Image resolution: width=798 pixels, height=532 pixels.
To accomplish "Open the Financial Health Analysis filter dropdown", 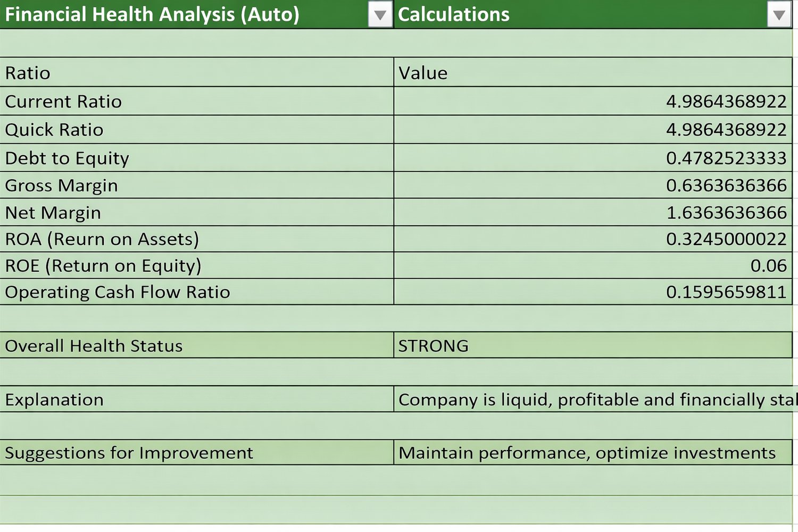I will [380, 15].
